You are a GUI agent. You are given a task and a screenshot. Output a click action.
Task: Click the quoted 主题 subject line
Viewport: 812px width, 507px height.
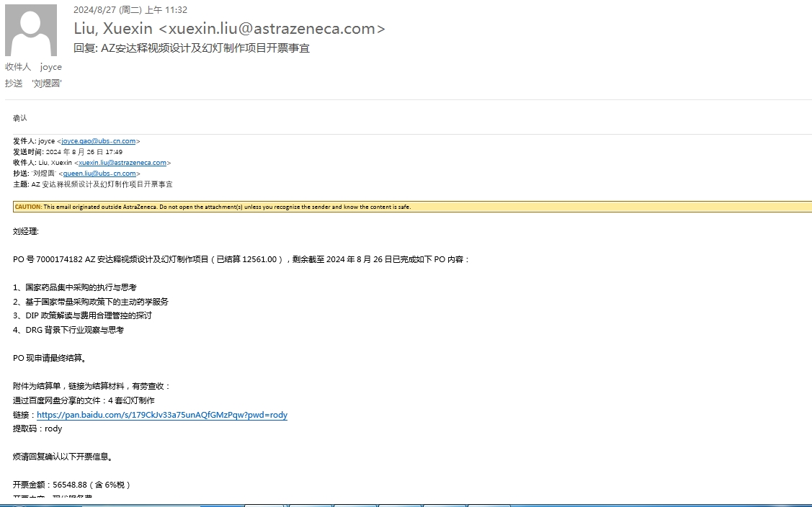coord(93,184)
